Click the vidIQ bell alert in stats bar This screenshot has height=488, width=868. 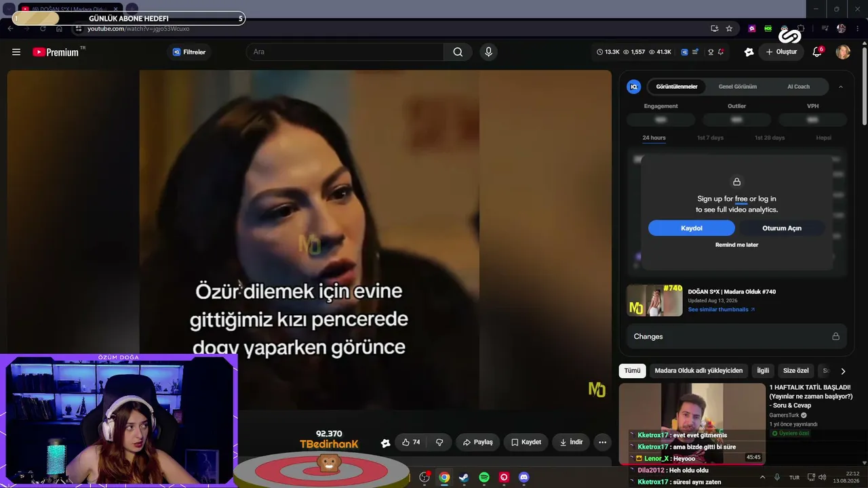pyautogui.click(x=721, y=52)
